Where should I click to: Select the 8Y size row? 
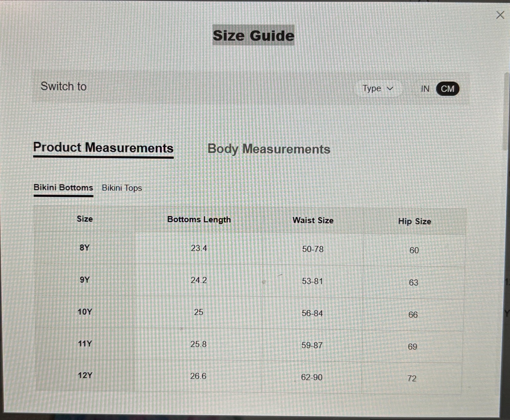click(x=250, y=249)
